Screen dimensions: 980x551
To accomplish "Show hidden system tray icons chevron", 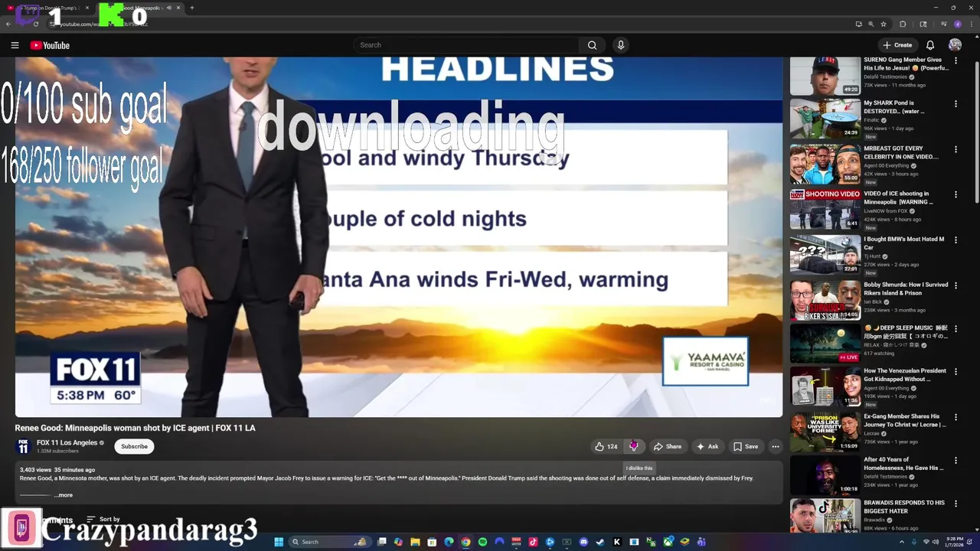I will 903,542.
